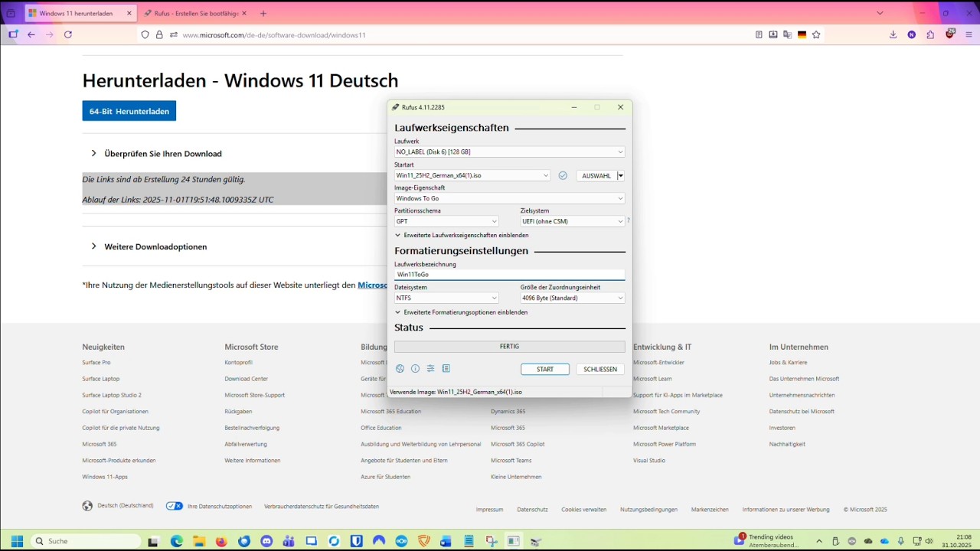
Task: Open the Datenschutz footer link
Action: pyautogui.click(x=532, y=509)
